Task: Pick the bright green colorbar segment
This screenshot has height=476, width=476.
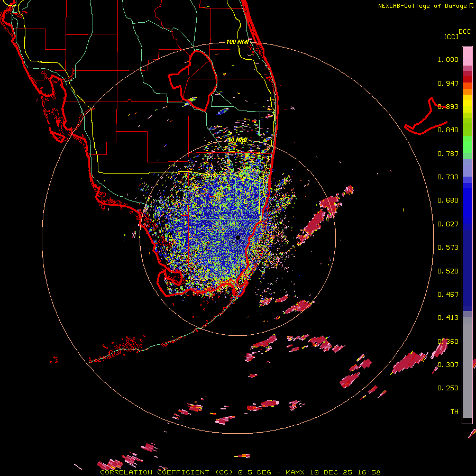Action: 467,144
